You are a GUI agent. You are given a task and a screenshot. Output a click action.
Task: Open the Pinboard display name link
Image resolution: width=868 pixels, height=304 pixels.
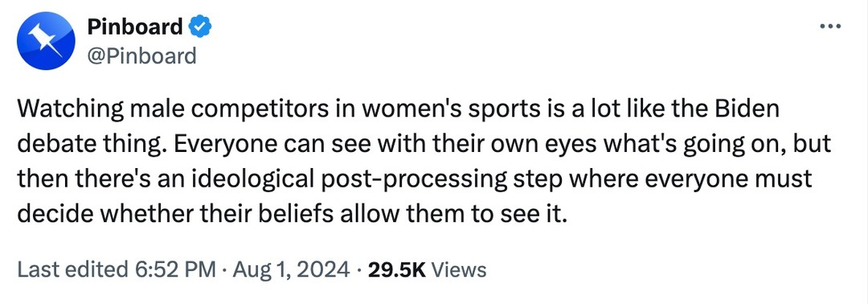coord(135,26)
